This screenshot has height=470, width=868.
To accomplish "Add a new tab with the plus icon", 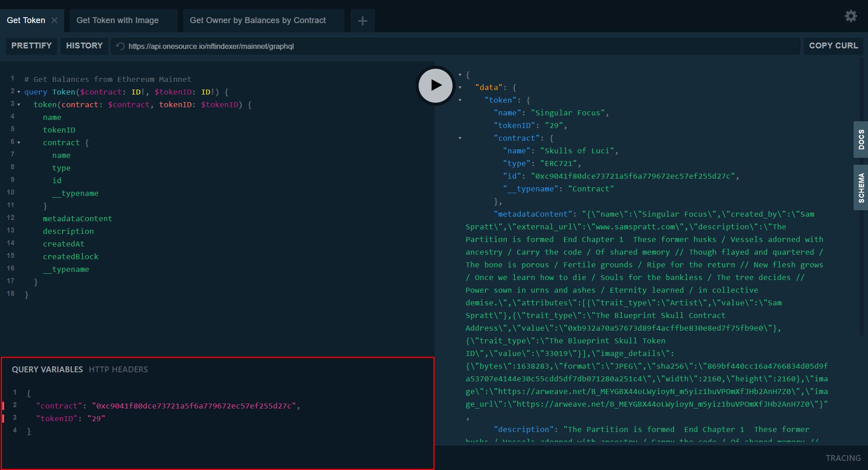I will tap(363, 21).
